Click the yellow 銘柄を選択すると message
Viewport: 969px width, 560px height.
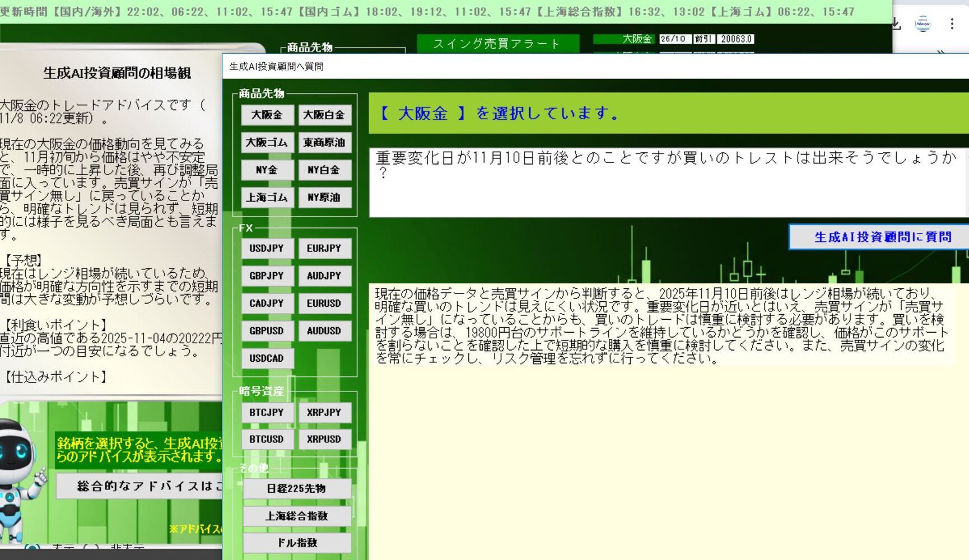click(x=139, y=450)
